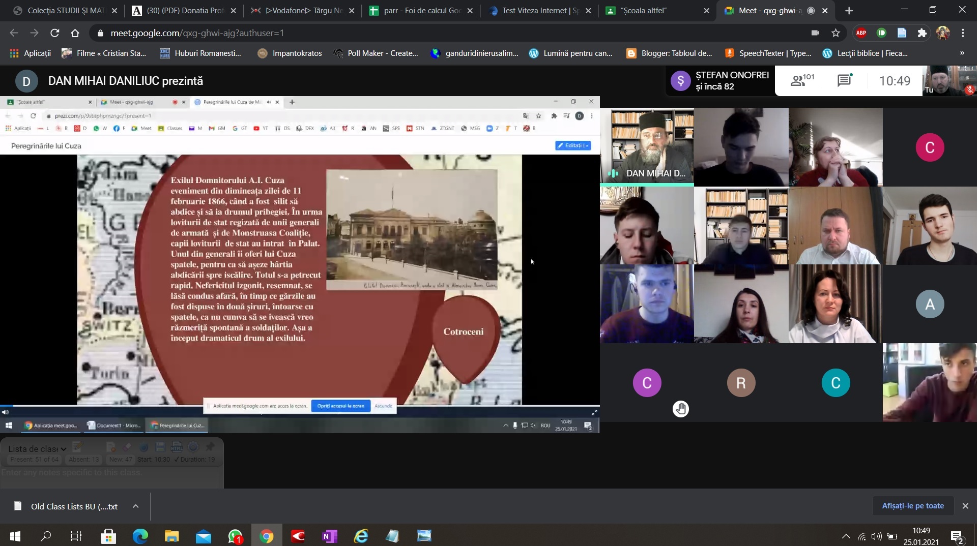This screenshot has height=546, width=980.
Task: Open the participants list showing 101 people
Action: pyautogui.click(x=802, y=80)
